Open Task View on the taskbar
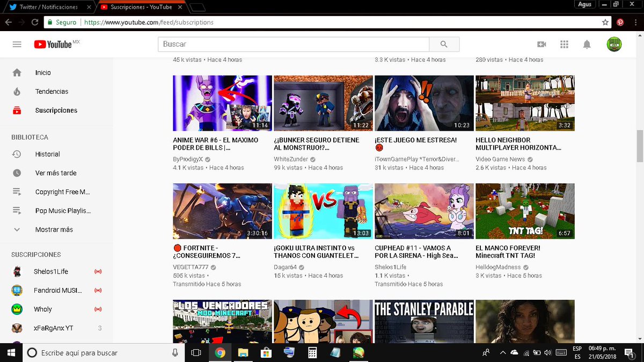 (196, 352)
